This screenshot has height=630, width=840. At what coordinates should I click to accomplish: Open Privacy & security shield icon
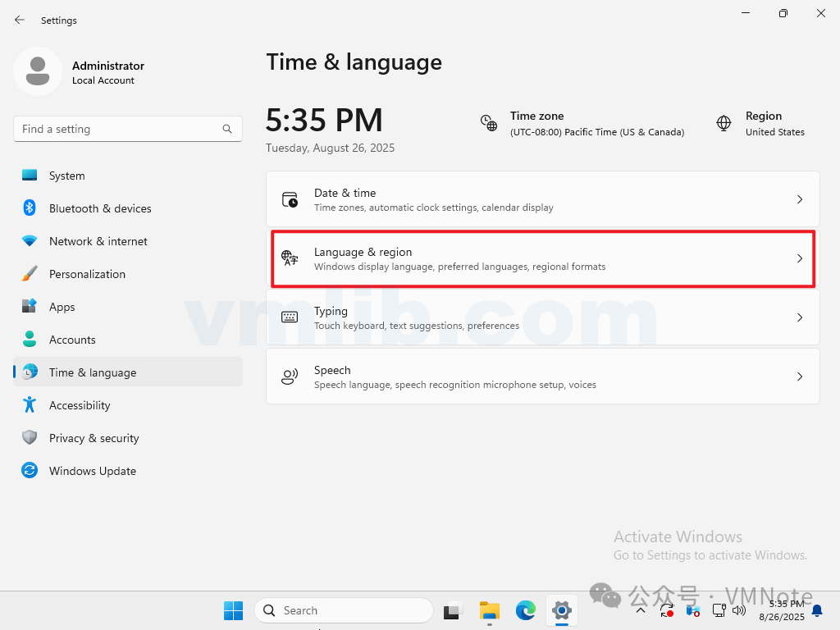30,438
